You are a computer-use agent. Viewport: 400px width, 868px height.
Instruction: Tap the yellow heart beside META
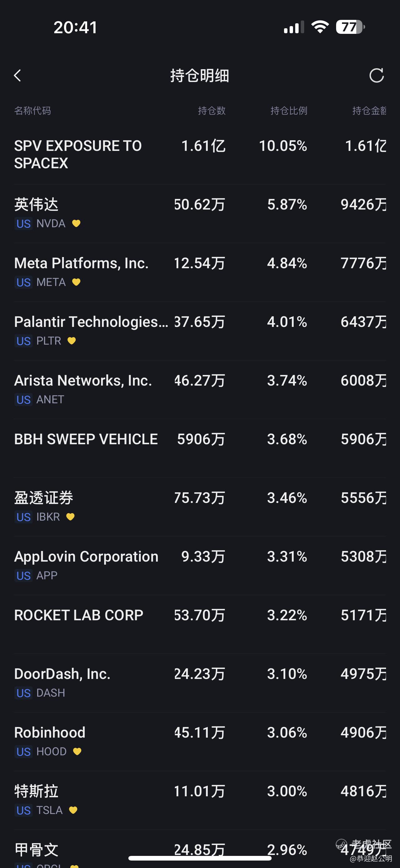click(76, 282)
